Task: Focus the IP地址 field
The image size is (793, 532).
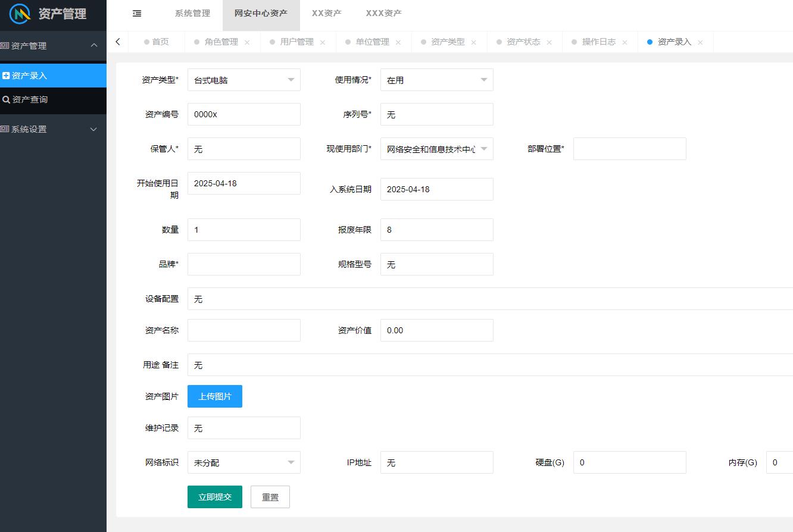Action: pyautogui.click(x=437, y=462)
